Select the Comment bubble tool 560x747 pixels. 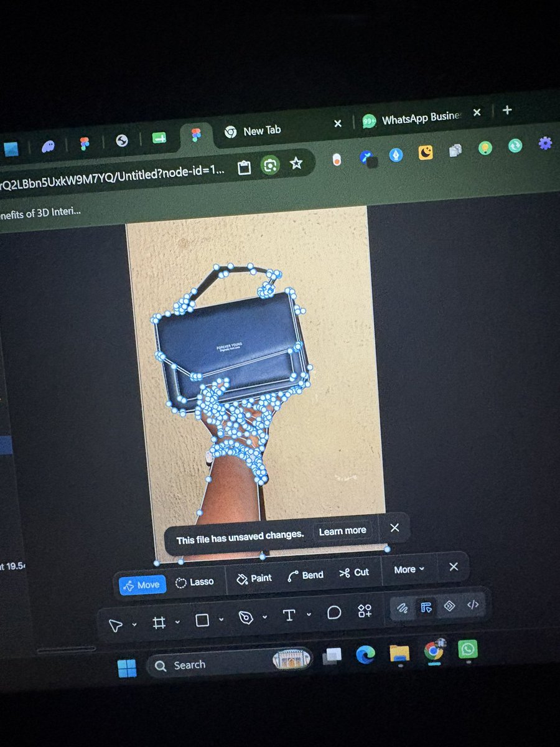tap(334, 613)
